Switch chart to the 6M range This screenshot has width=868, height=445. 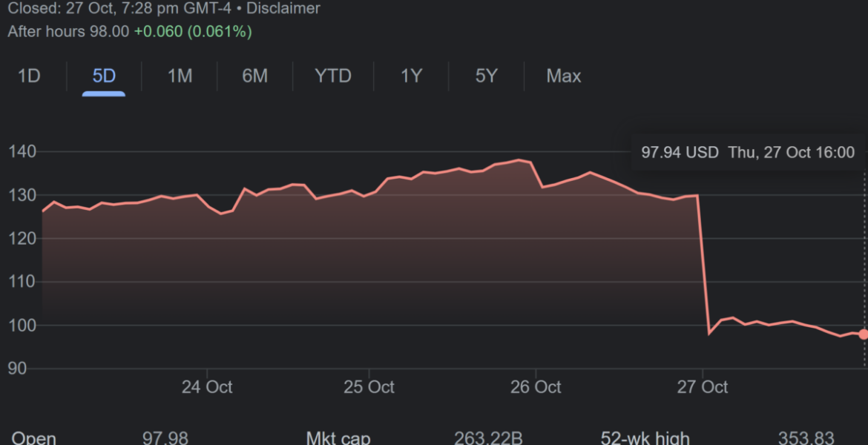point(254,76)
